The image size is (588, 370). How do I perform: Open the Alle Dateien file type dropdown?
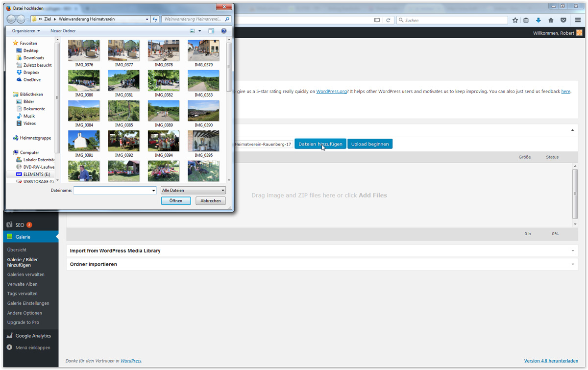coord(193,190)
